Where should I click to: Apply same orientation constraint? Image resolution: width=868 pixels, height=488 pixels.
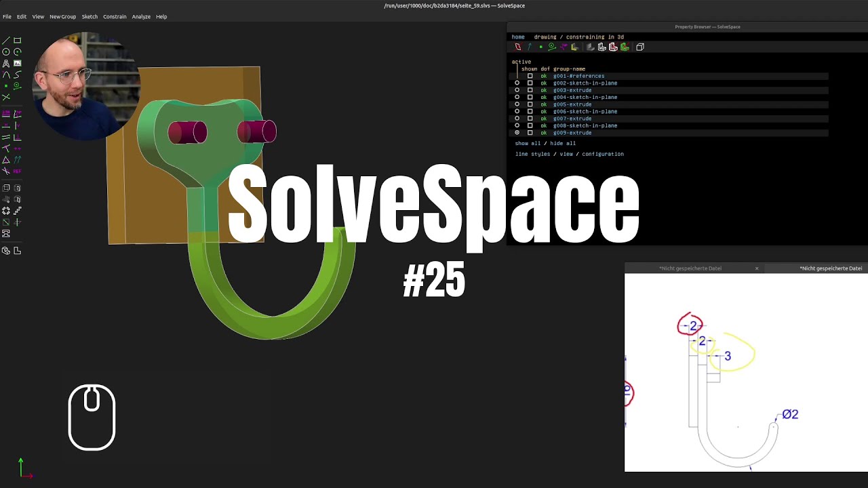(17, 159)
